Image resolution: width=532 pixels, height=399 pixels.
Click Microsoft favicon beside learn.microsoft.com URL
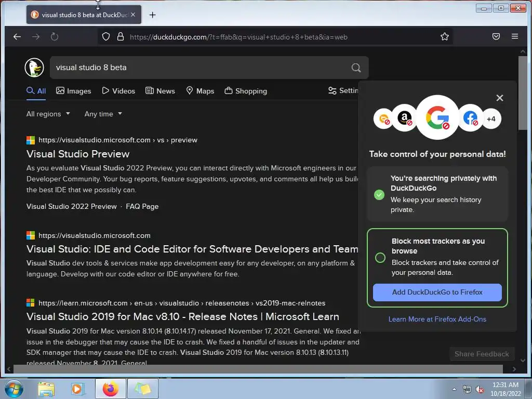click(x=31, y=303)
